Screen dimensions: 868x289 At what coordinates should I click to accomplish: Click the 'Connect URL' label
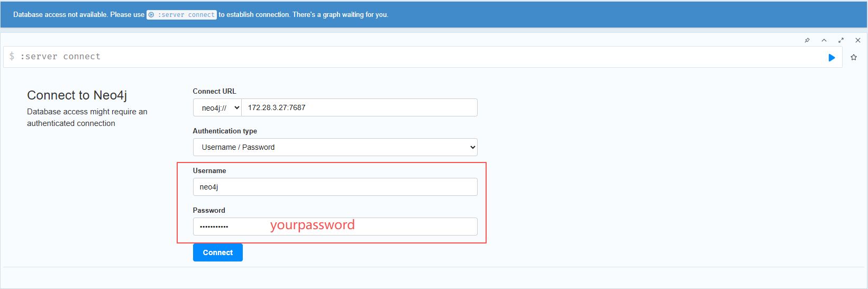coord(214,91)
